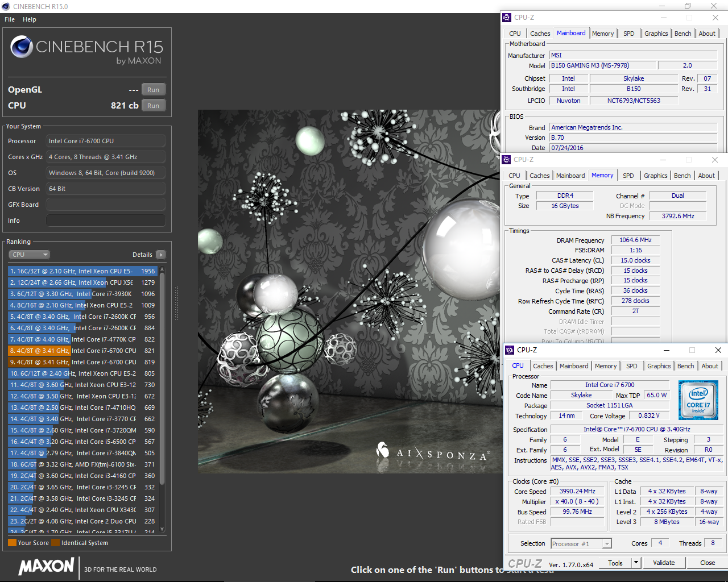
Task: Switch to SPD tab in CPU window
Action: coord(632,366)
